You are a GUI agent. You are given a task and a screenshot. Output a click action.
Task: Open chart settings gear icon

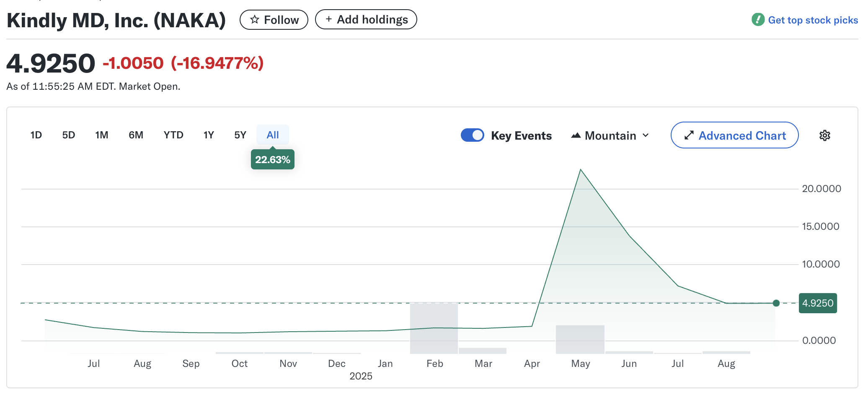coord(824,135)
